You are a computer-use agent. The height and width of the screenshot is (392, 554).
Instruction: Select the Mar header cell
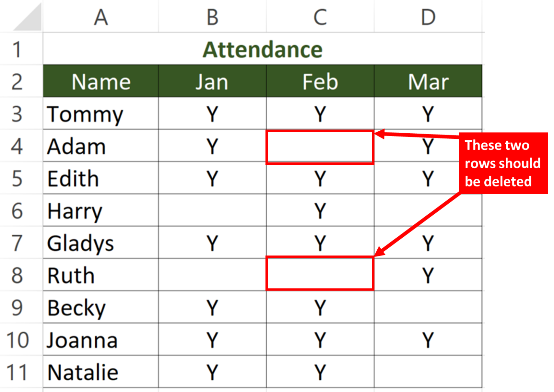pyautogui.click(x=427, y=82)
